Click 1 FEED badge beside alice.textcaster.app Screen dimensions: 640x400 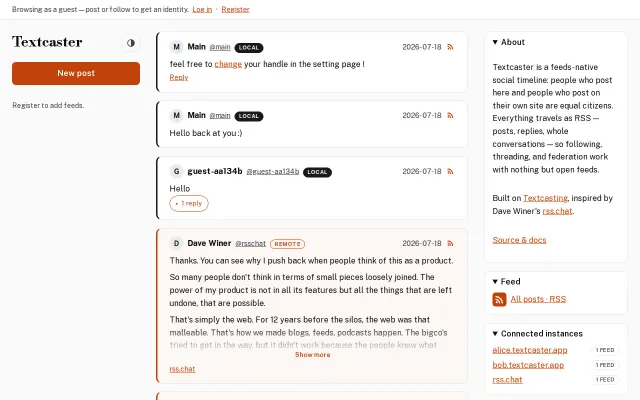coord(605,350)
